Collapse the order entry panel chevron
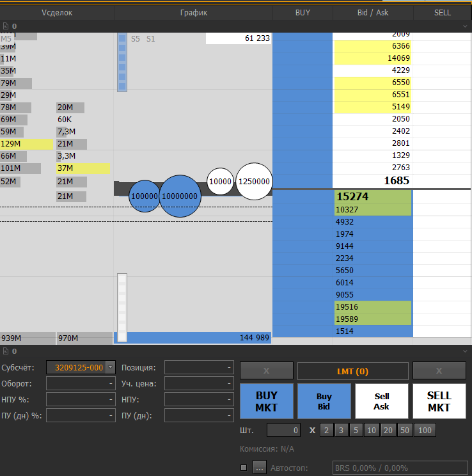The image size is (472, 476). [x=466, y=351]
